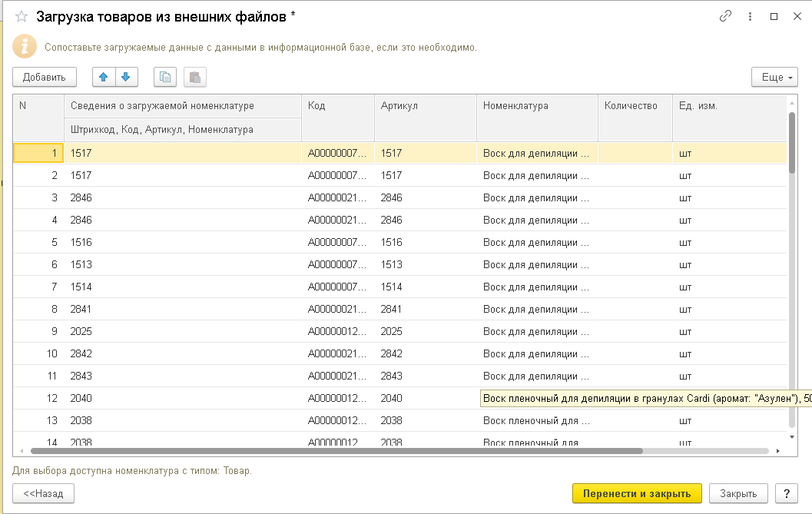Go back with "<<Назад" button
This screenshot has height=514, width=812.
click(x=43, y=493)
